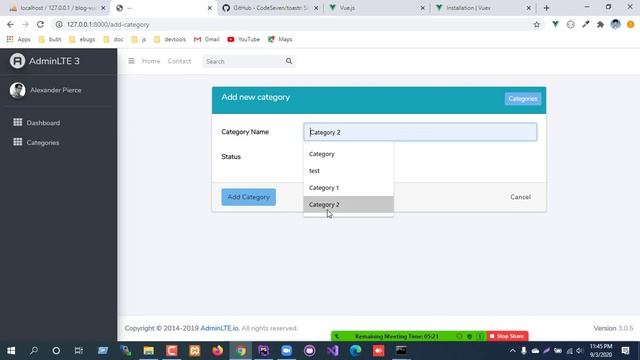The width and height of the screenshot is (640, 360).
Task: Click the Categories button in card header
Action: [523, 99]
